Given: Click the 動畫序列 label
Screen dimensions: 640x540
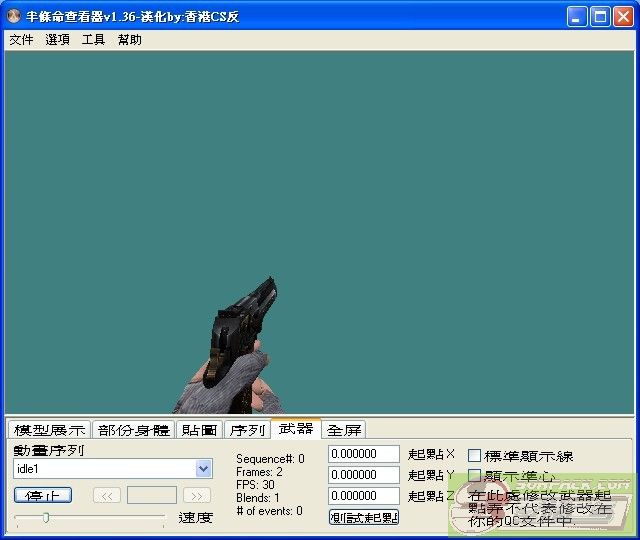Looking at the screenshot, I should click(x=49, y=450).
